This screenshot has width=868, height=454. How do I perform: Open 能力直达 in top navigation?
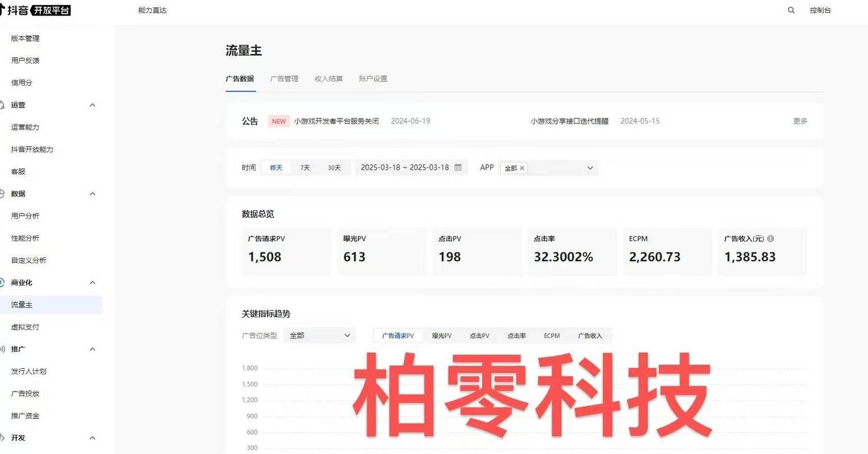pos(152,10)
